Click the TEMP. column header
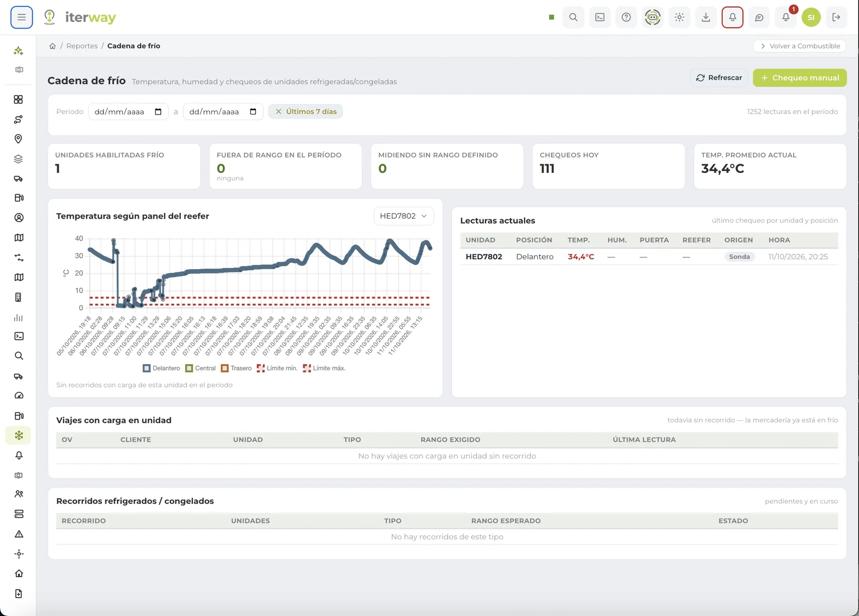Screen dimensions: 859x616 click(x=578, y=240)
